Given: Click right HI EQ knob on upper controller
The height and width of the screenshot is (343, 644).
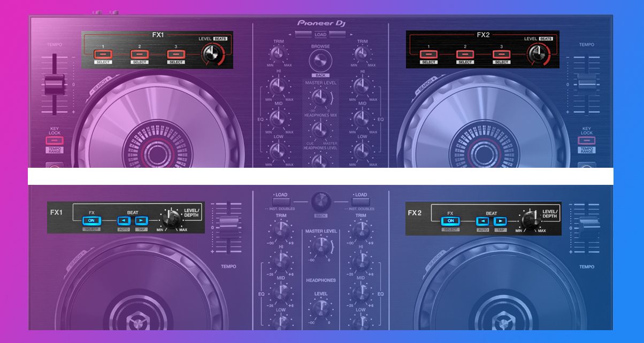Looking at the screenshot, I should tap(363, 87).
